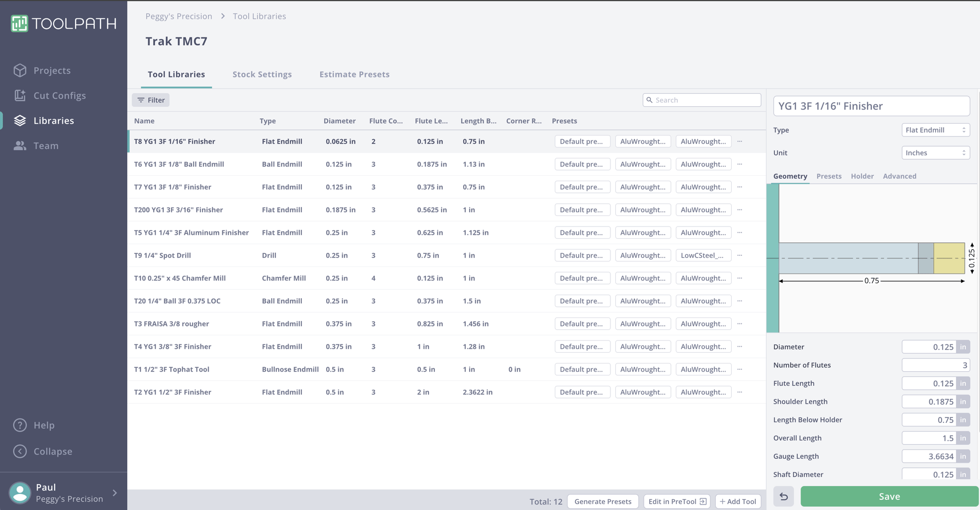Click Paul's profile avatar
The width and height of the screenshot is (980, 510).
20,492
